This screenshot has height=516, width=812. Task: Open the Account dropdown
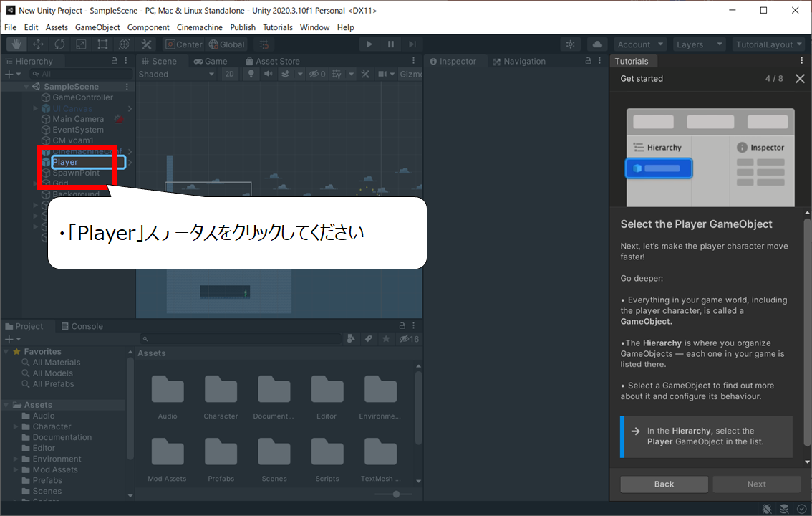[x=641, y=44]
